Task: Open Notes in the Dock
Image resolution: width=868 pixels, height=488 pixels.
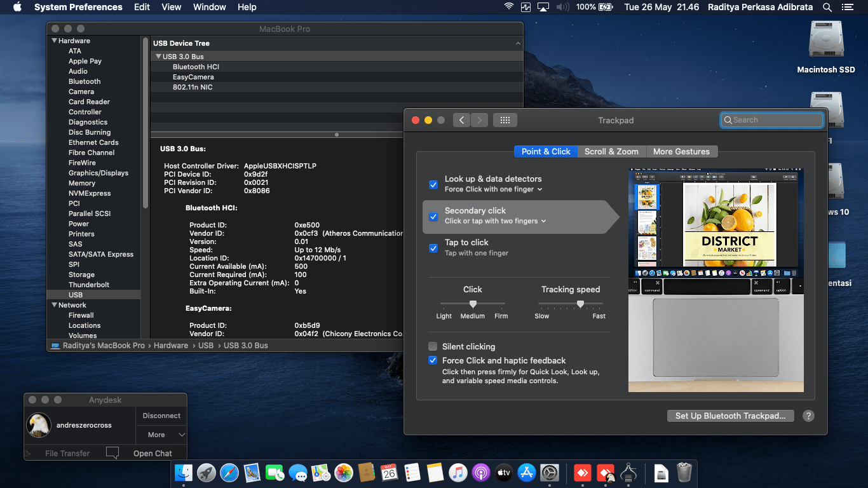Action: [x=435, y=473]
